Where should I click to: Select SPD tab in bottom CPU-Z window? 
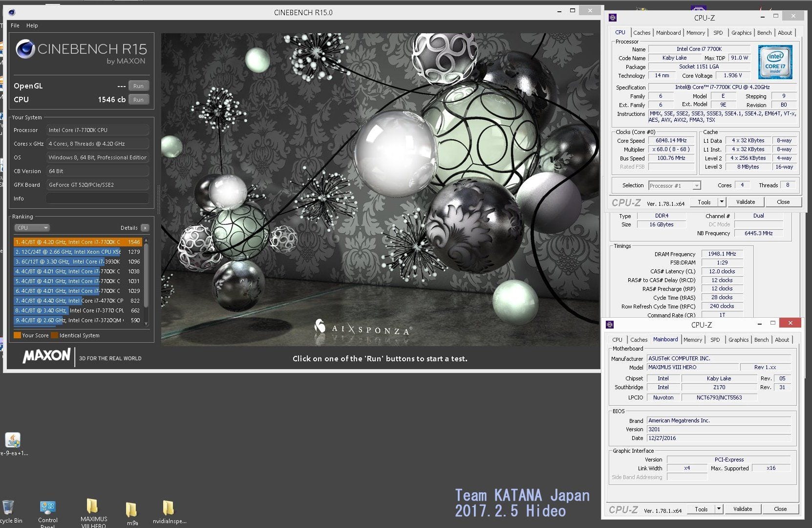point(715,340)
